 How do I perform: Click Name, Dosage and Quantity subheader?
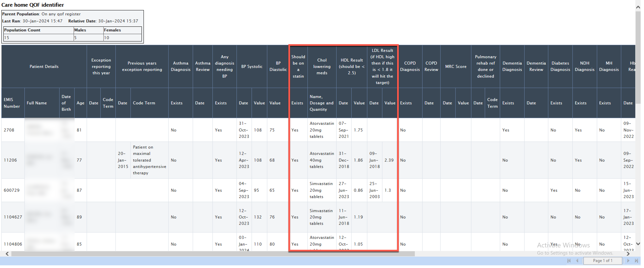322,103
